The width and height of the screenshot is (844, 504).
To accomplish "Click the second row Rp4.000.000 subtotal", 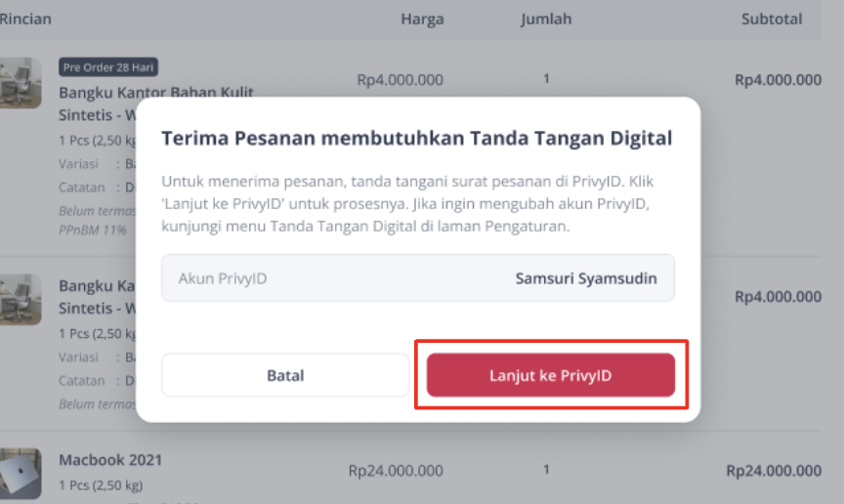I will tap(779, 296).
